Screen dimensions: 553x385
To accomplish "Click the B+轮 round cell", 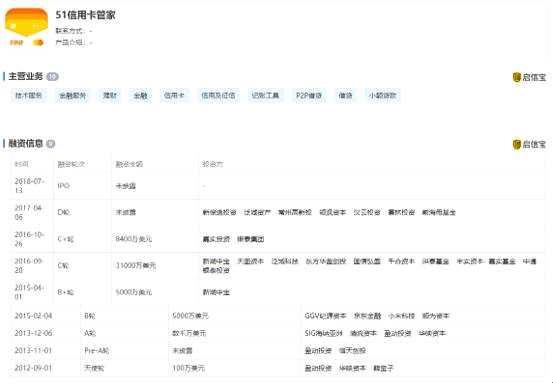I will [x=66, y=292].
